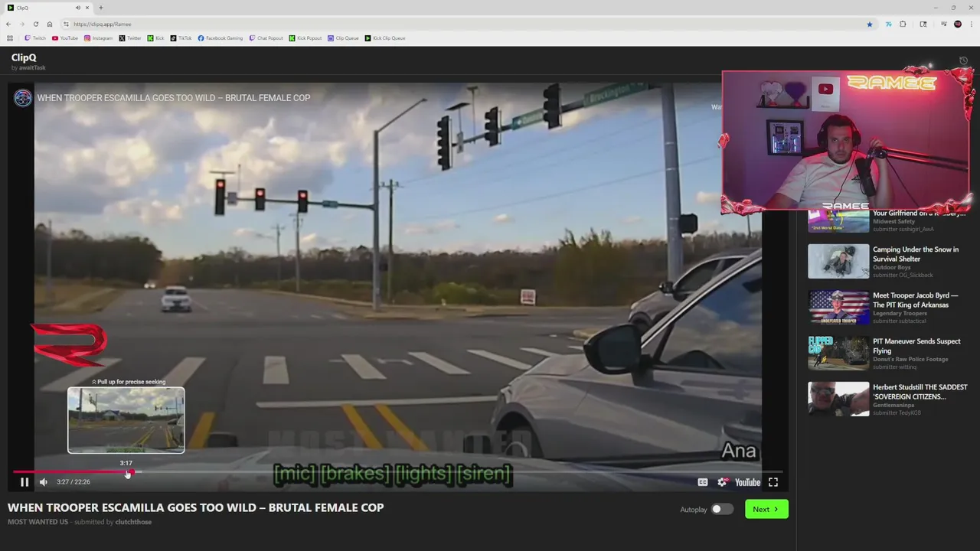The width and height of the screenshot is (980, 551).
Task: Open the Kick bookmark
Action: pyautogui.click(x=156, y=37)
